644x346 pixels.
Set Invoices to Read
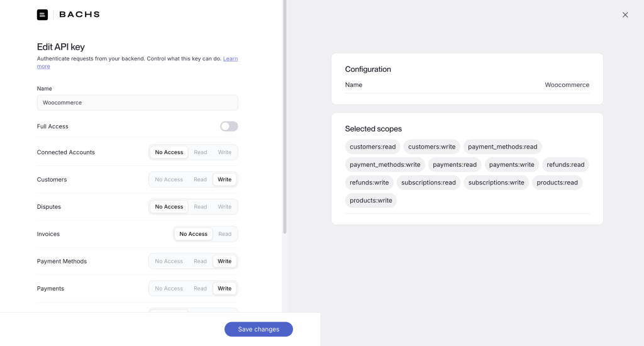225,234
